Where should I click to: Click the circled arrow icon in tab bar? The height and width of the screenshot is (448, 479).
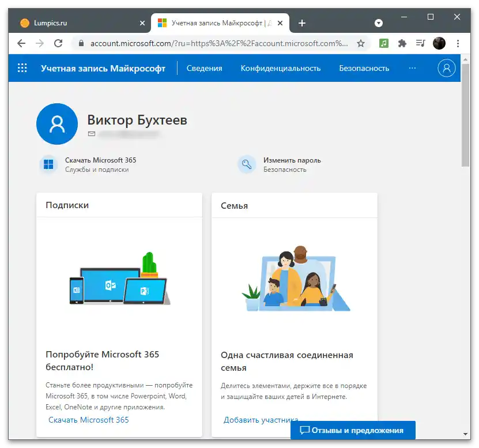tap(379, 23)
